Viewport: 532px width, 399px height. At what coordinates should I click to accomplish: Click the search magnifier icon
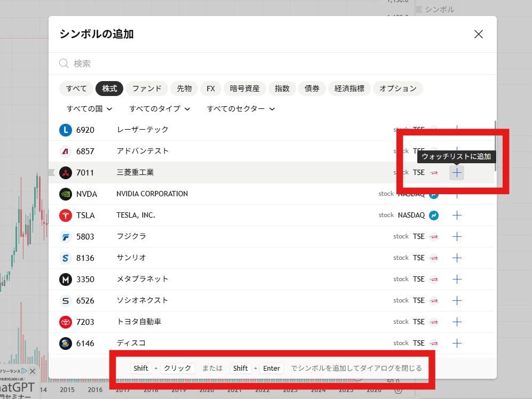(x=64, y=63)
